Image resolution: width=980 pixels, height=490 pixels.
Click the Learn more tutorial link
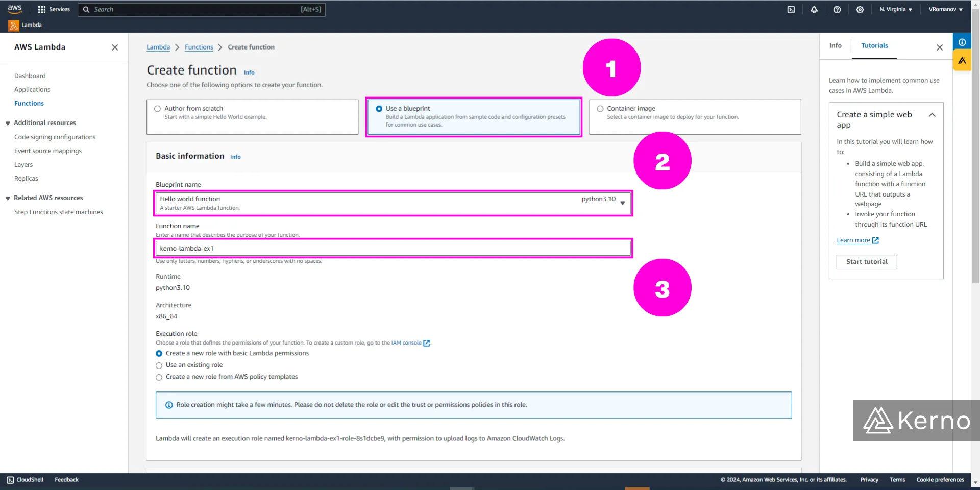click(857, 240)
